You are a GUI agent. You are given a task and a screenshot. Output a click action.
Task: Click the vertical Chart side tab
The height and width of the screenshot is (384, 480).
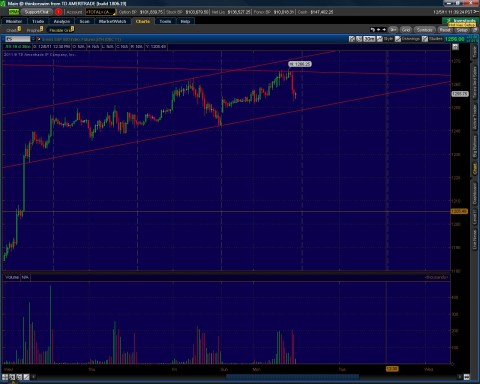point(475,169)
